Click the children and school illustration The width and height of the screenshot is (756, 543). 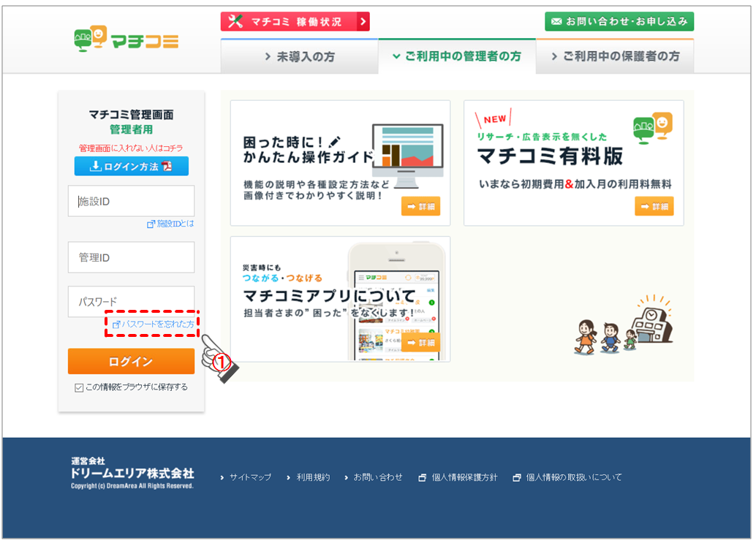point(624,324)
